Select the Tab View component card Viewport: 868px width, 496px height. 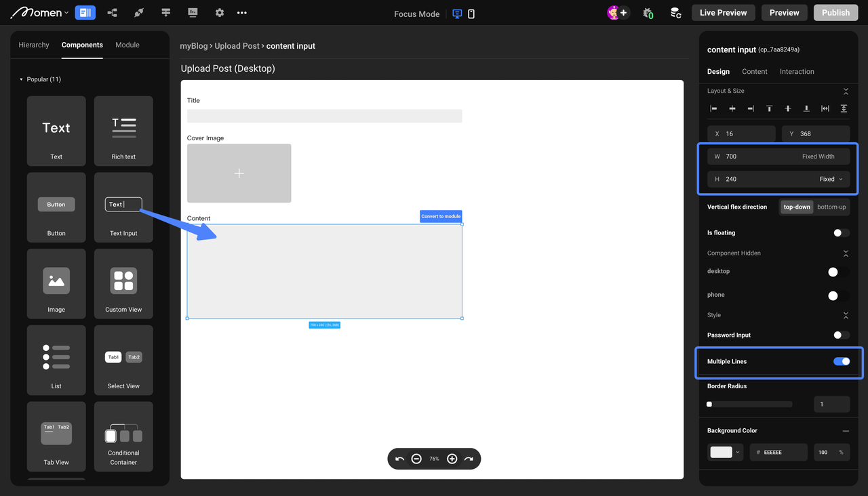point(56,436)
